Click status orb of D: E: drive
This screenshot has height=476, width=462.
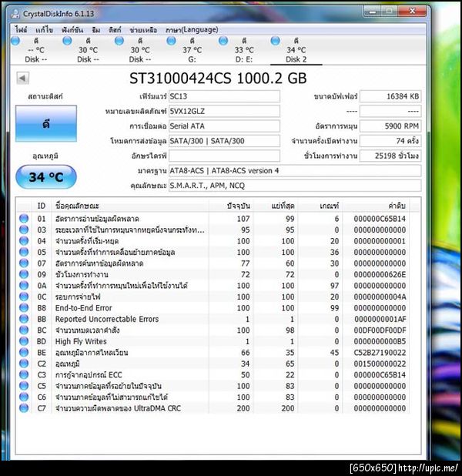(x=223, y=41)
